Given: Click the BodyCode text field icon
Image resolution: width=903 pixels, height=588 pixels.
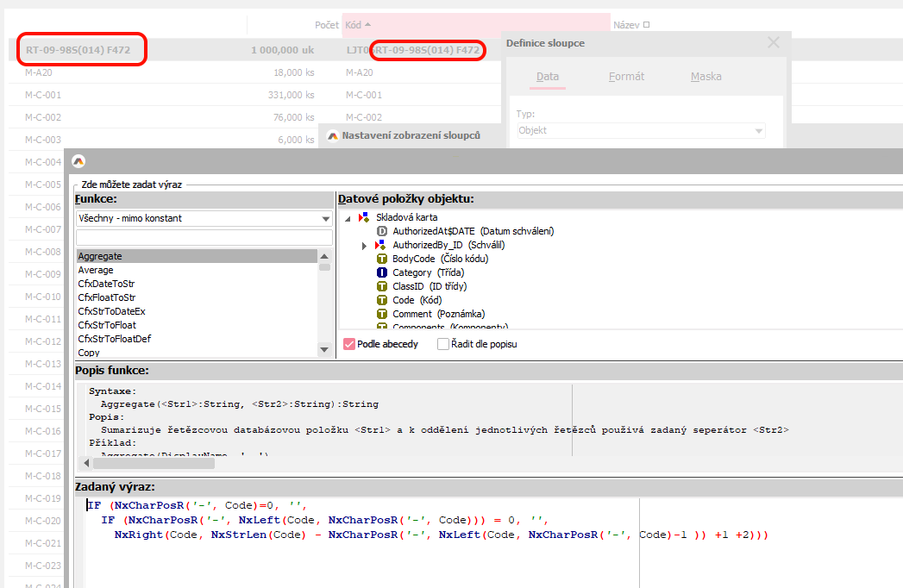Looking at the screenshot, I should click(x=382, y=259).
